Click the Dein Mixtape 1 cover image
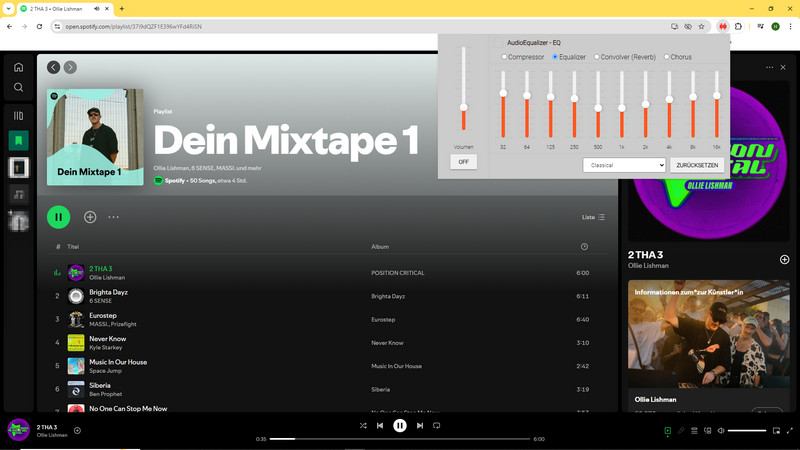The width and height of the screenshot is (800, 450). (95, 137)
